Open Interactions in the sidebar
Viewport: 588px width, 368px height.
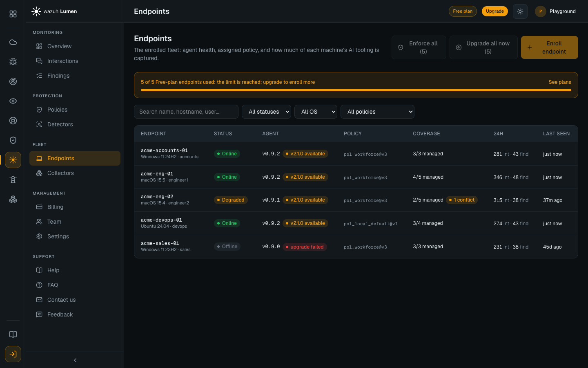pos(75,61)
